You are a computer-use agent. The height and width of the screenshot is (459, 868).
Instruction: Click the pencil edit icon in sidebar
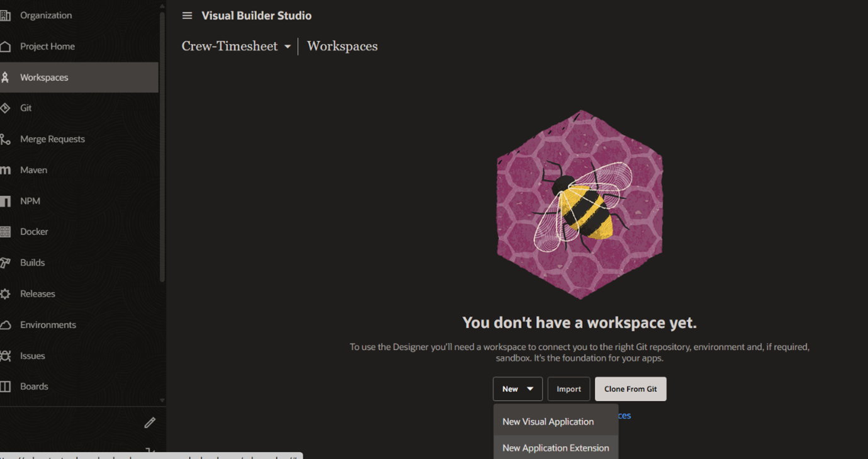[x=149, y=422]
